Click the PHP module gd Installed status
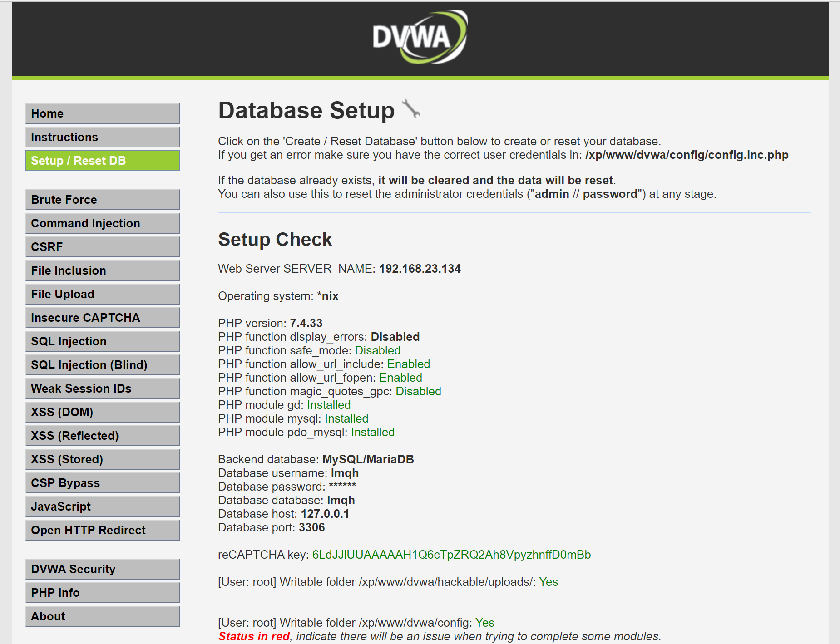The width and height of the screenshot is (840, 644). (x=329, y=405)
